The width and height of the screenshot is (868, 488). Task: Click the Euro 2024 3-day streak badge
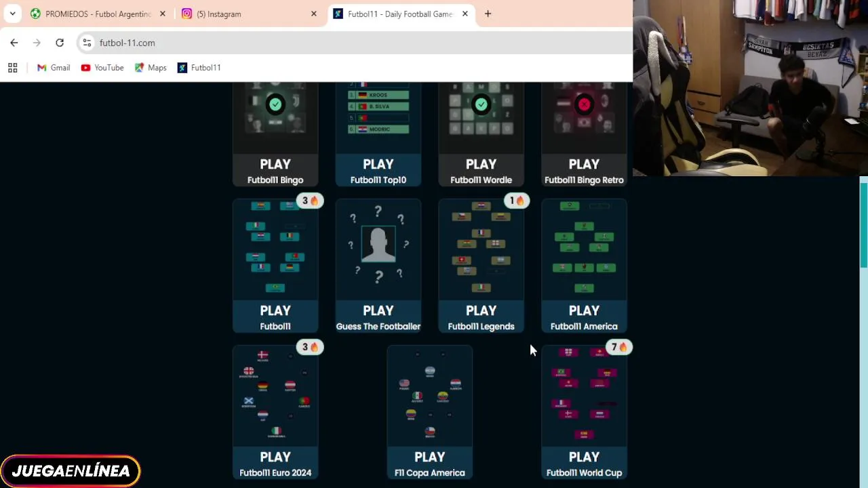click(x=310, y=347)
